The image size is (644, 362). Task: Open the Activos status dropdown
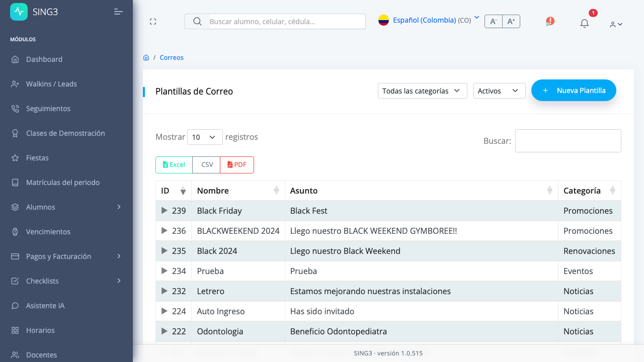pyautogui.click(x=500, y=91)
